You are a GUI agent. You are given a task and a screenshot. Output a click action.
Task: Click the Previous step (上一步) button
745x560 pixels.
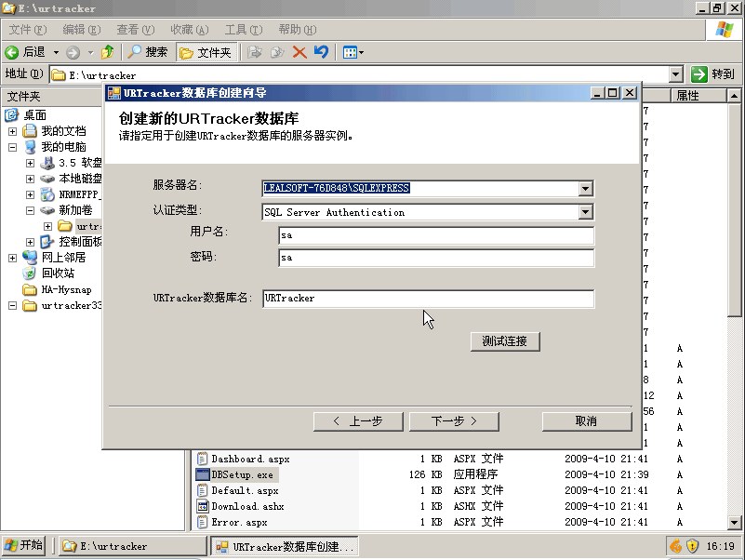tap(358, 421)
